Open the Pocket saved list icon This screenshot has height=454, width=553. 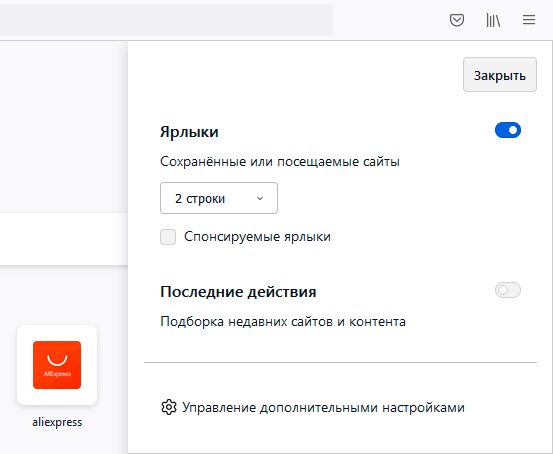point(457,20)
